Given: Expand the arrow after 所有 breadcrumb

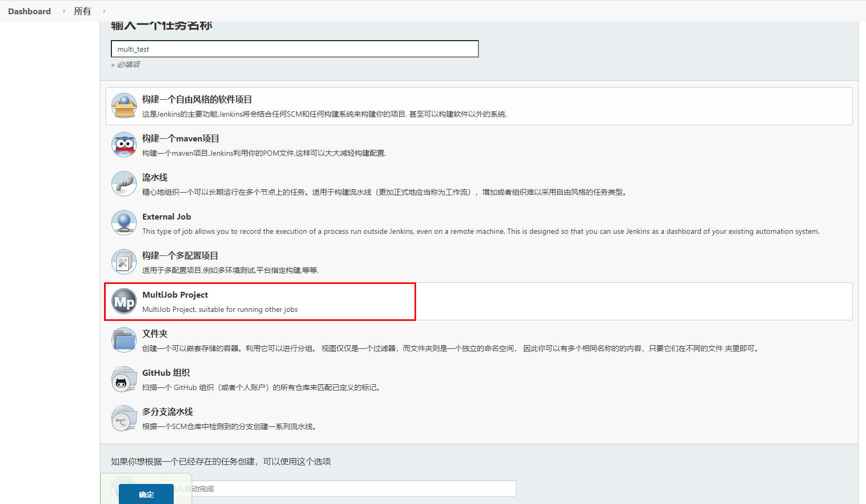Looking at the screenshot, I should coord(104,11).
